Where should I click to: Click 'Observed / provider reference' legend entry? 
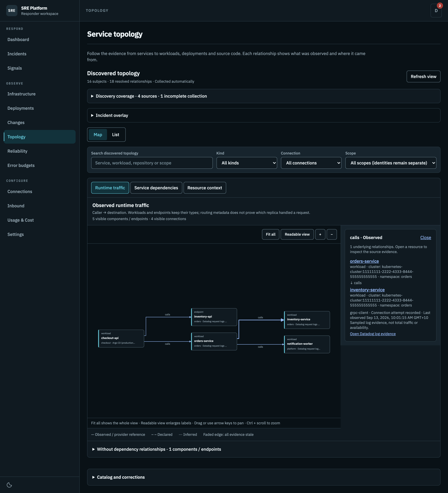[118, 435]
